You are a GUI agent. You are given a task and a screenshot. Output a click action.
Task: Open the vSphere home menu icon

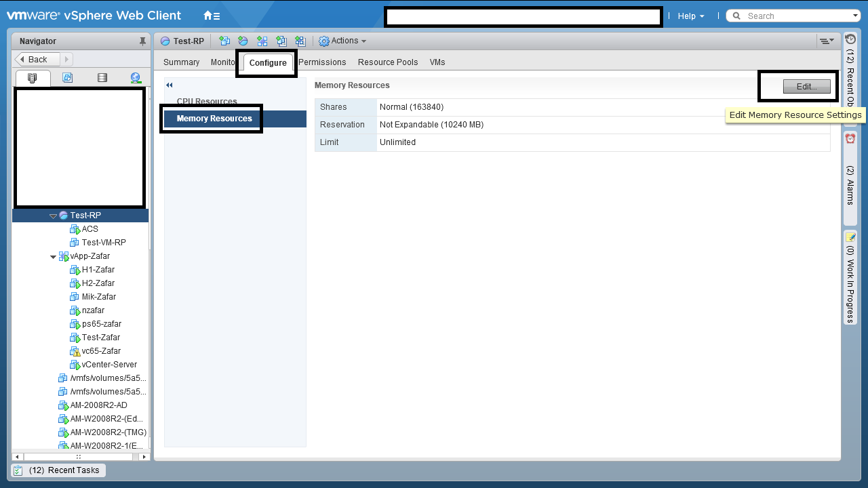click(212, 16)
